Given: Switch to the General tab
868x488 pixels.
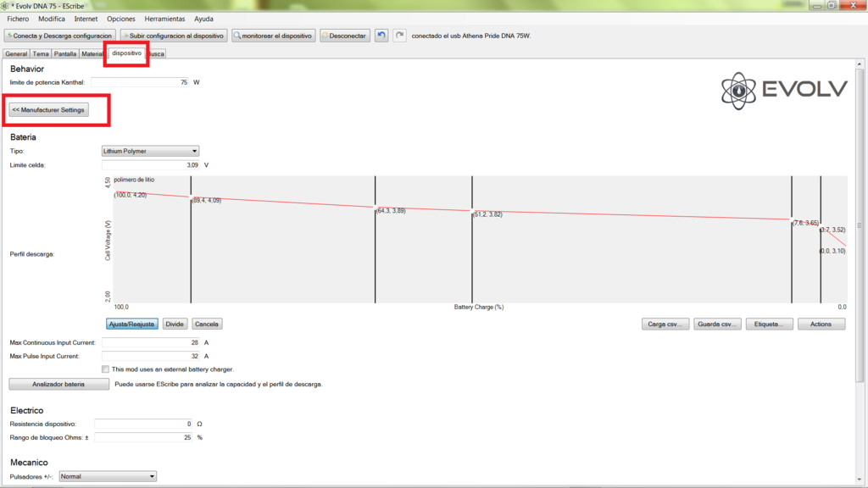Looking at the screenshot, I should (16, 53).
